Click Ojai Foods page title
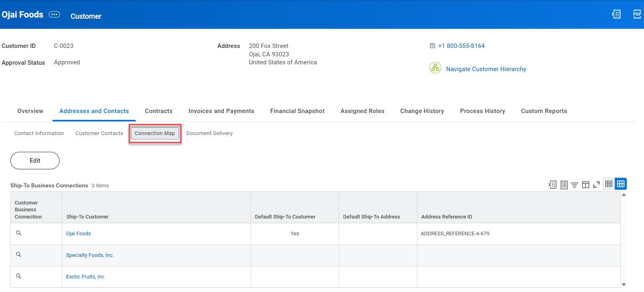The image size is (644, 292). (x=22, y=14)
